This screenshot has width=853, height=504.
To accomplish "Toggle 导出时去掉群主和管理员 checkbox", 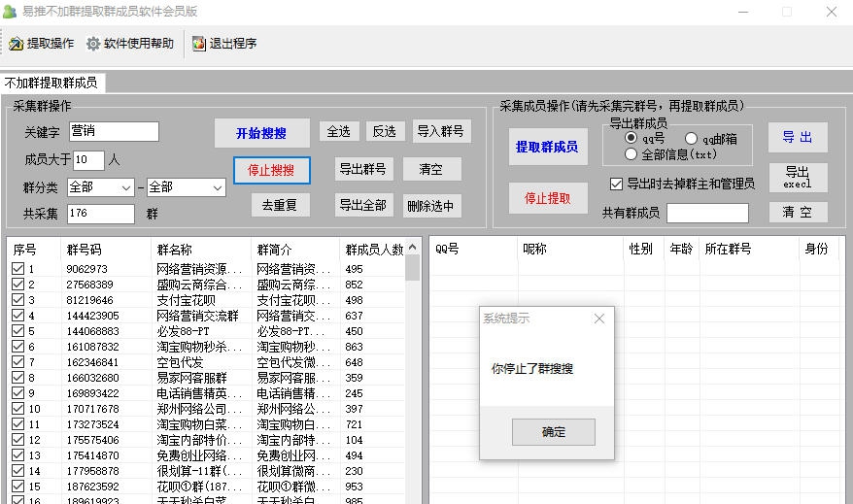I will click(x=616, y=184).
